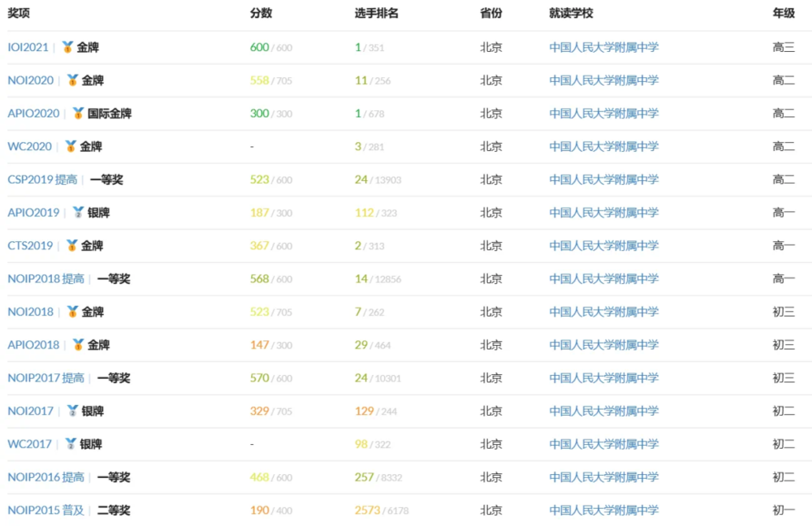This screenshot has width=812, height=526.
Task: Open the APIO2018 contest link
Action: 33,345
